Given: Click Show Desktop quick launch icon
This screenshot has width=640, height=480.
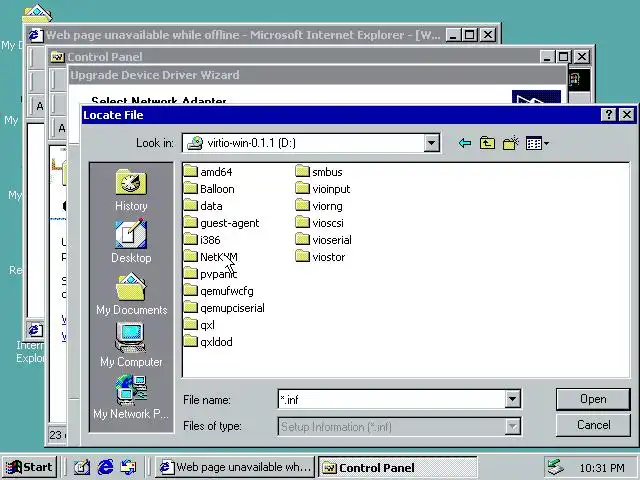Looking at the screenshot, I should pyautogui.click(x=81, y=467).
